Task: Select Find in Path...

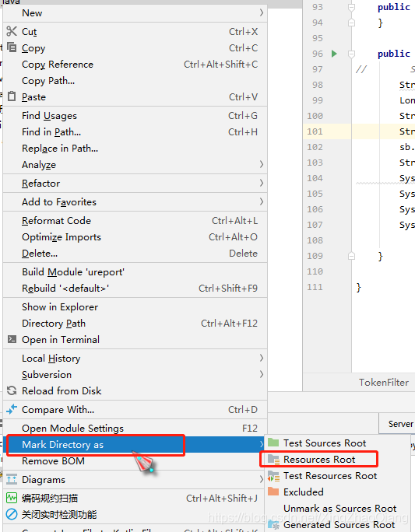Action: pos(135,131)
